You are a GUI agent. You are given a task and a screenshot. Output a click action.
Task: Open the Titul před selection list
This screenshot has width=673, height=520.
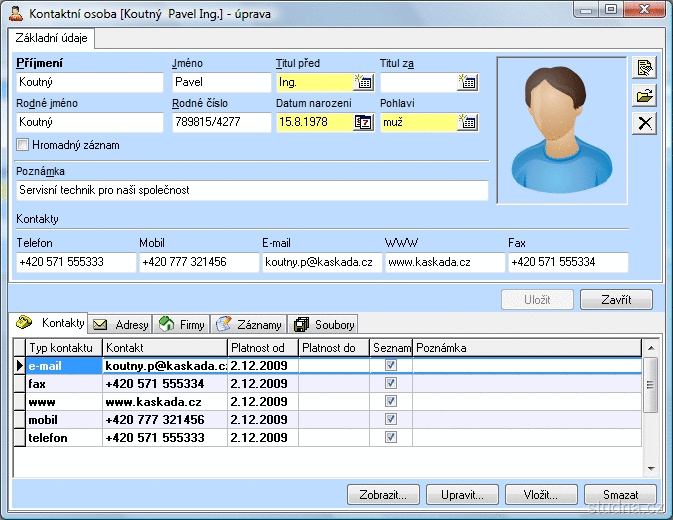(363, 82)
